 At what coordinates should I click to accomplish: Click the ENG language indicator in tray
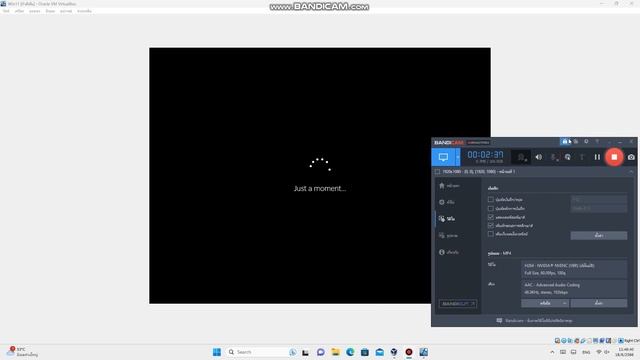coord(586,352)
